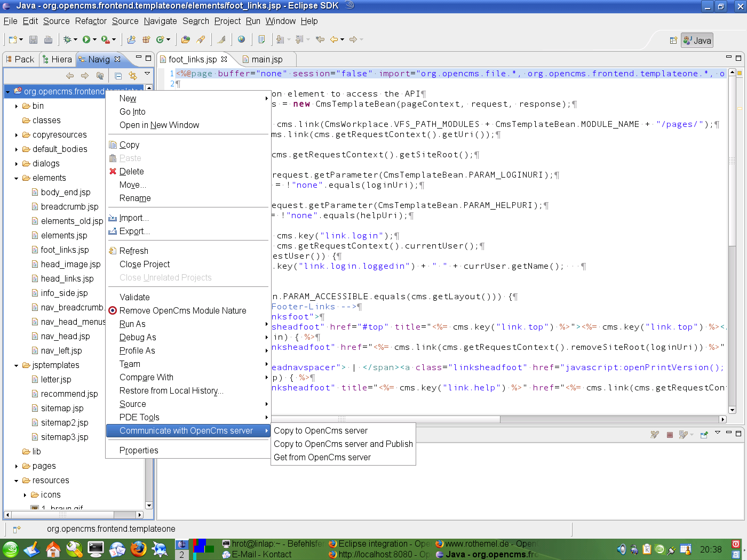Click the Java perspective button
Screen dimensions: 747x560
(x=697, y=41)
